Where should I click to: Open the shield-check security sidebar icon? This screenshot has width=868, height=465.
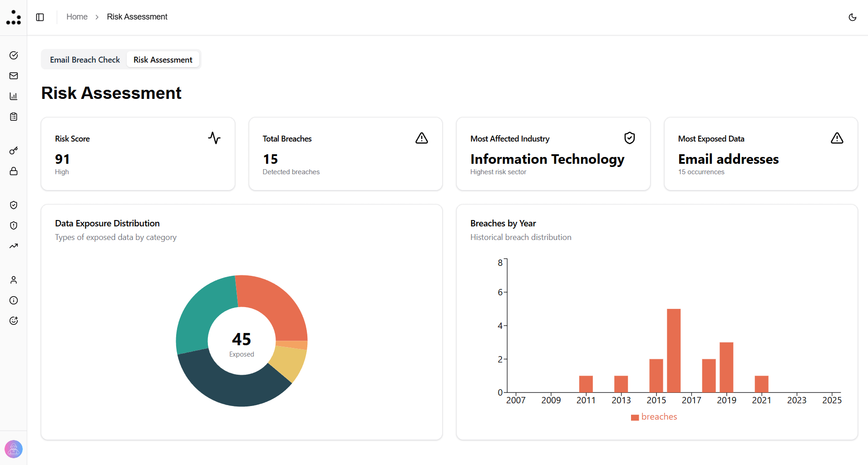pos(14,205)
